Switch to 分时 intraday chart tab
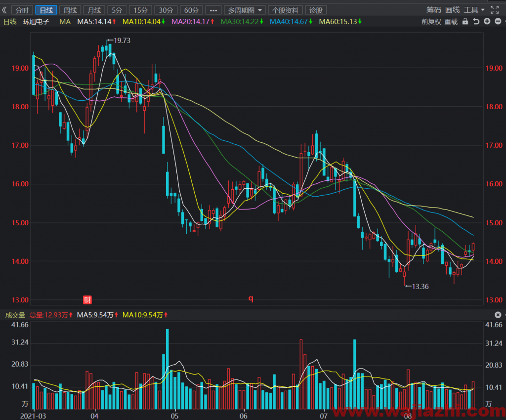 point(22,10)
